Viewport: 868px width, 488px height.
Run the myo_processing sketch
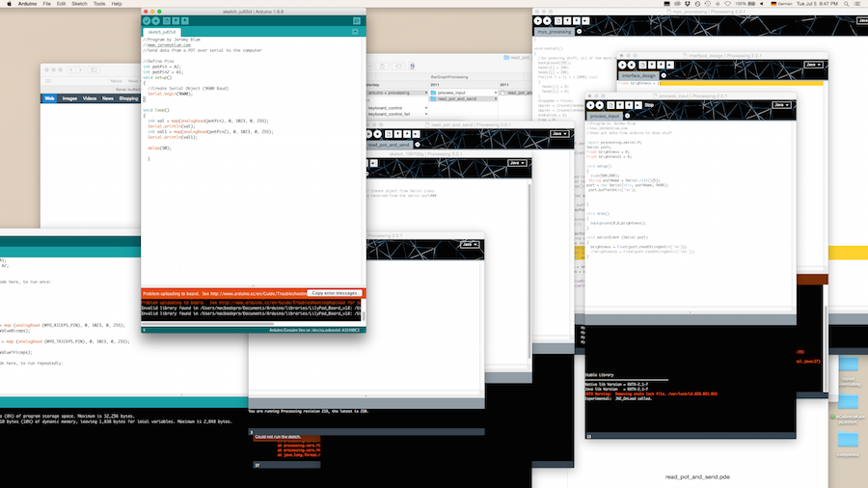[x=538, y=21]
